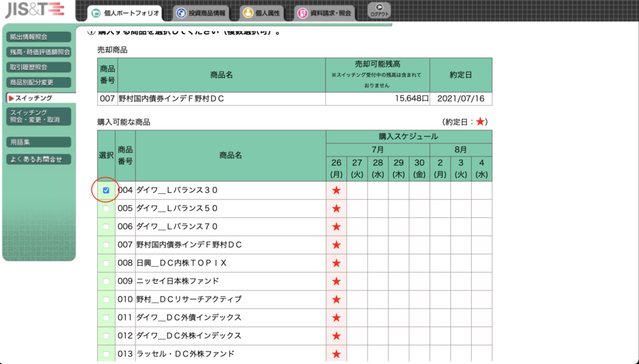Open 拠出情報照会 in the sidebar
This screenshot has height=364, width=639.
[39, 37]
